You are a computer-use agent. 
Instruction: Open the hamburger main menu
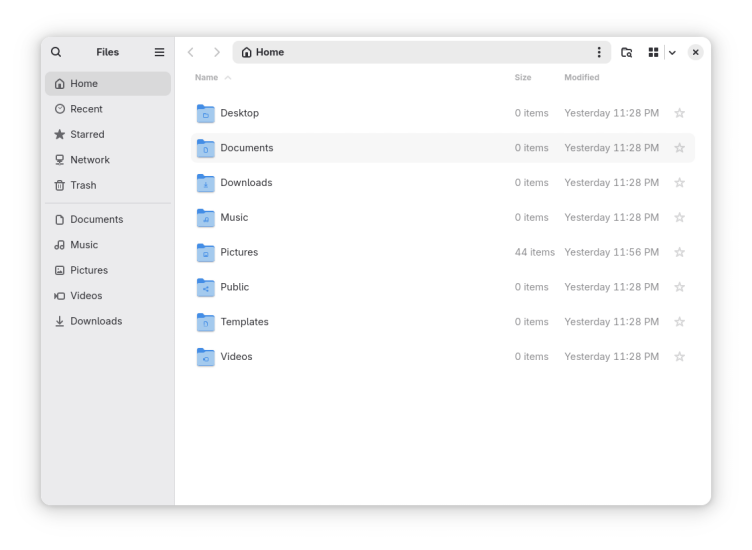point(159,52)
